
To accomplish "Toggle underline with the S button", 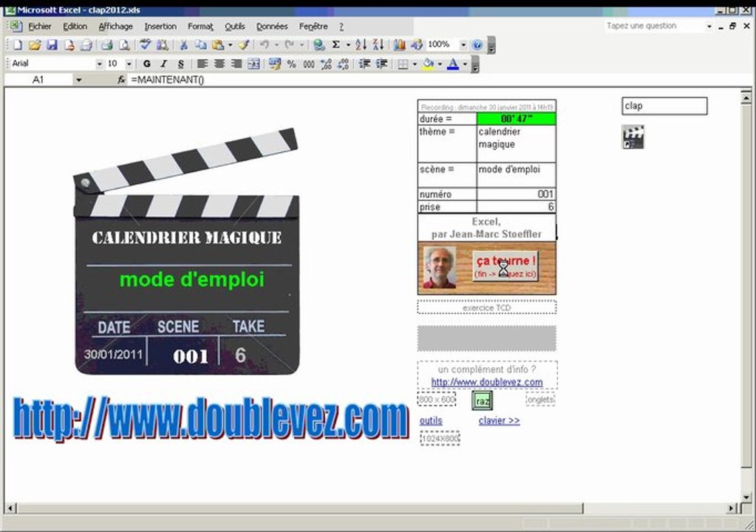I will point(180,64).
